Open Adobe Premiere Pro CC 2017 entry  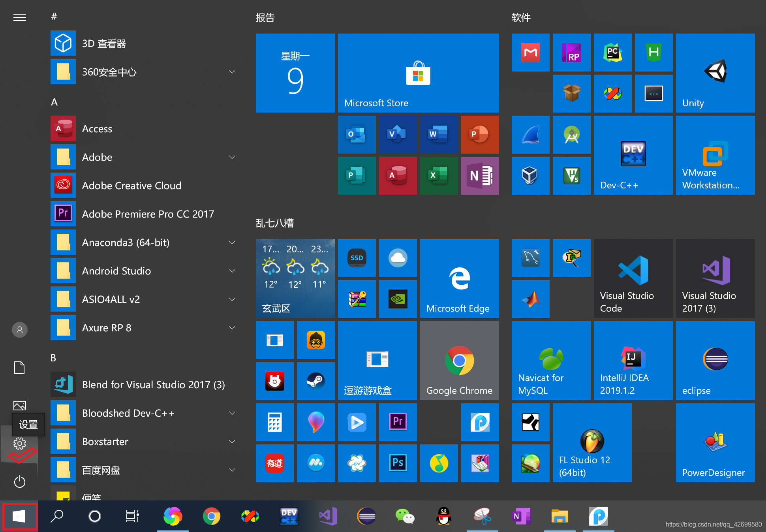145,214
